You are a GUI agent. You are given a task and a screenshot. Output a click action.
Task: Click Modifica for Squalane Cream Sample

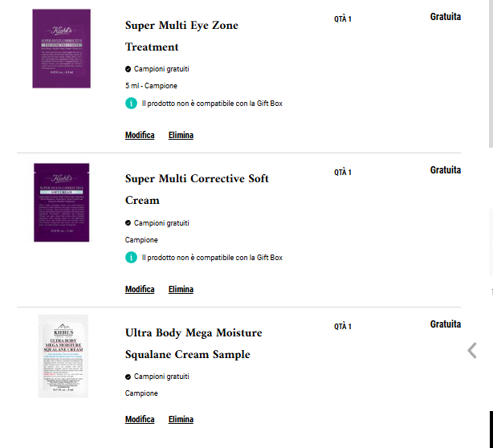pyautogui.click(x=140, y=419)
